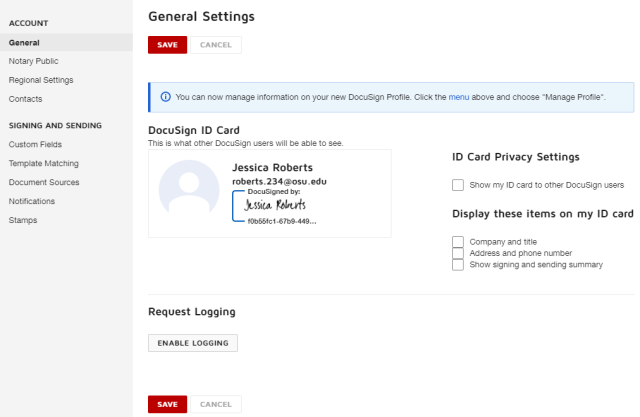Click the top SAVE button

coord(167,45)
